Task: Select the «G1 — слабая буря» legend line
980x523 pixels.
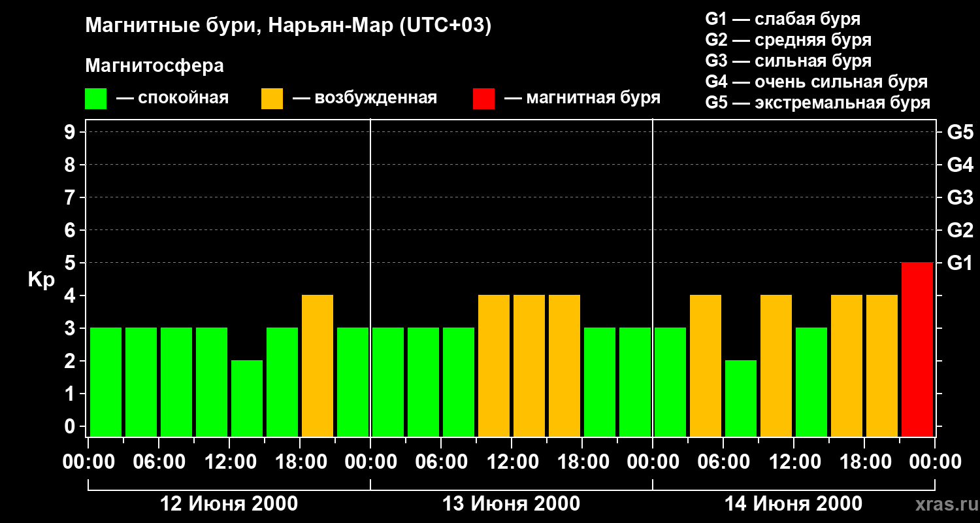Action: tap(783, 19)
